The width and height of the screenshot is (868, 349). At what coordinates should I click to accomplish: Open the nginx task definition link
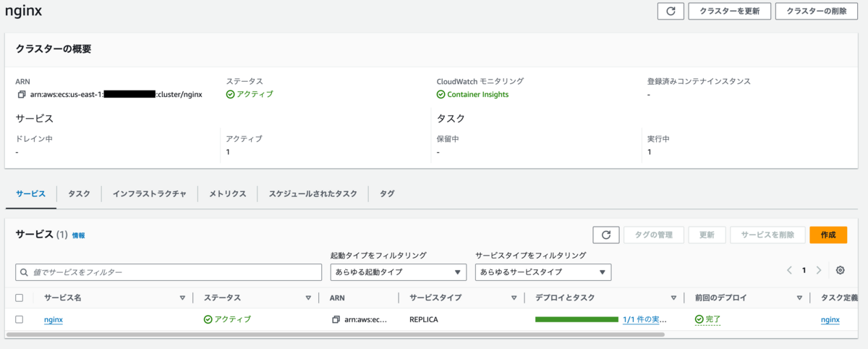tap(830, 319)
